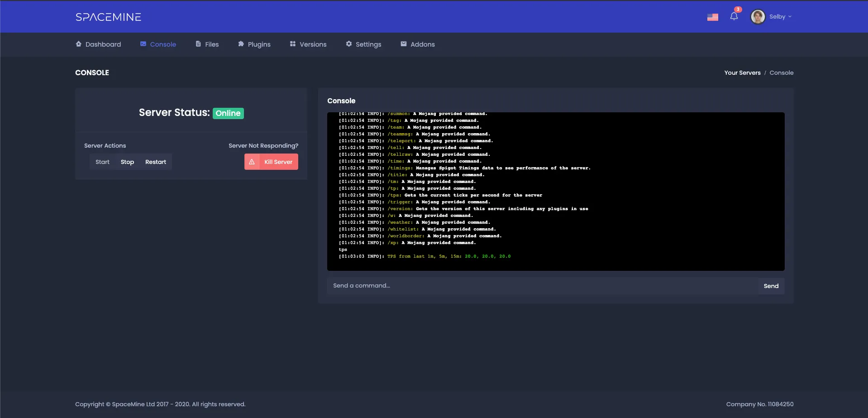Click the Kill Server button
This screenshot has height=418, width=868.
coord(272,162)
